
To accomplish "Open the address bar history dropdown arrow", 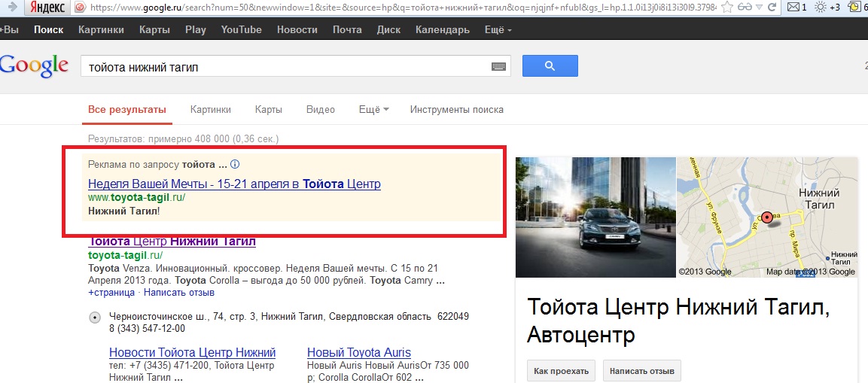I will click(760, 8).
